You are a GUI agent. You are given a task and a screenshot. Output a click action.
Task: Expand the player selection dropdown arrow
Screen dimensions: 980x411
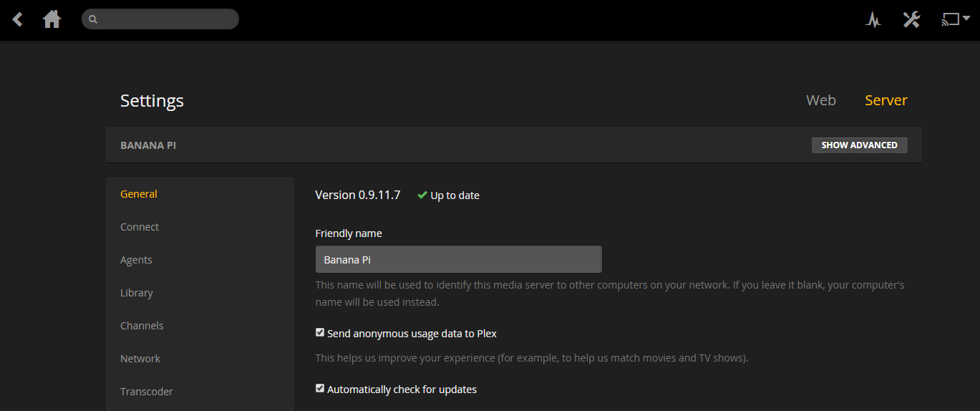tap(966, 19)
